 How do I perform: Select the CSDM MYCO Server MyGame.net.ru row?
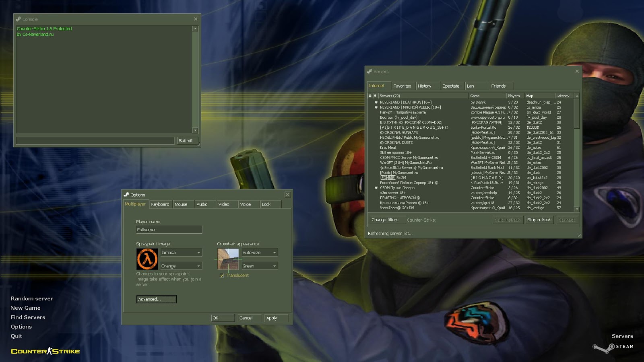point(471,158)
